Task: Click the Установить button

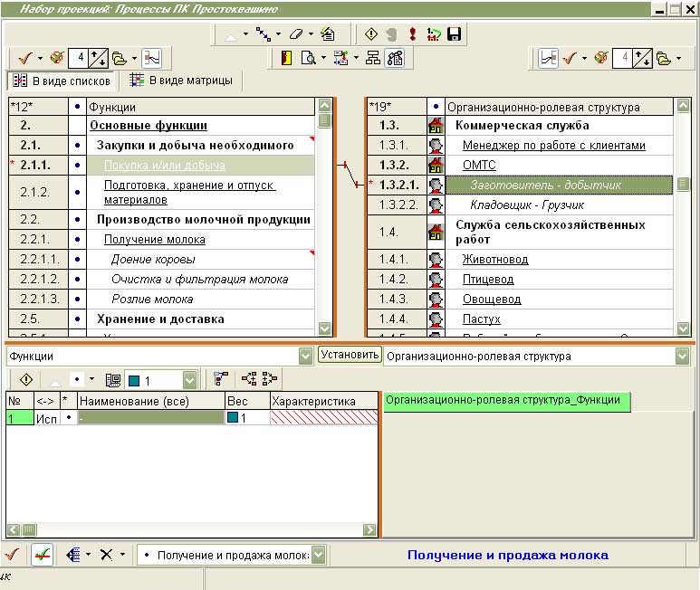Action: [x=350, y=355]
